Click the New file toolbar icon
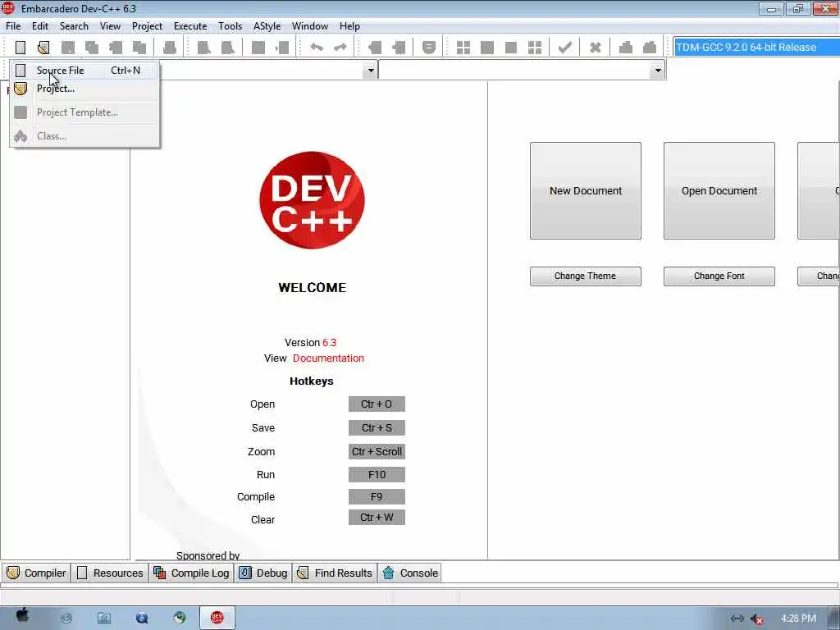Viewport: 840px width, 630px height. tap(21, 47)
